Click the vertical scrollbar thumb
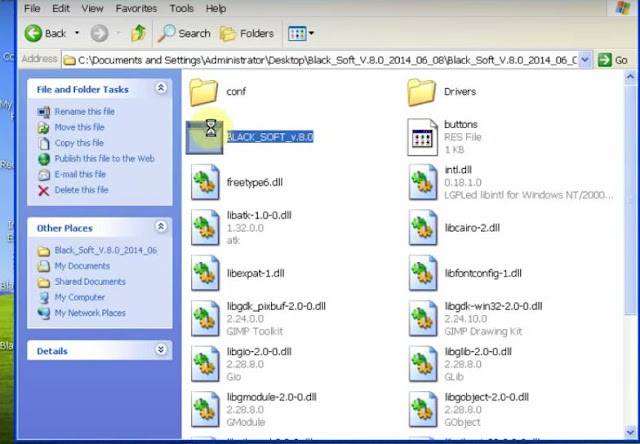This screenshot has height=444, width=640. tap(630, 199)
